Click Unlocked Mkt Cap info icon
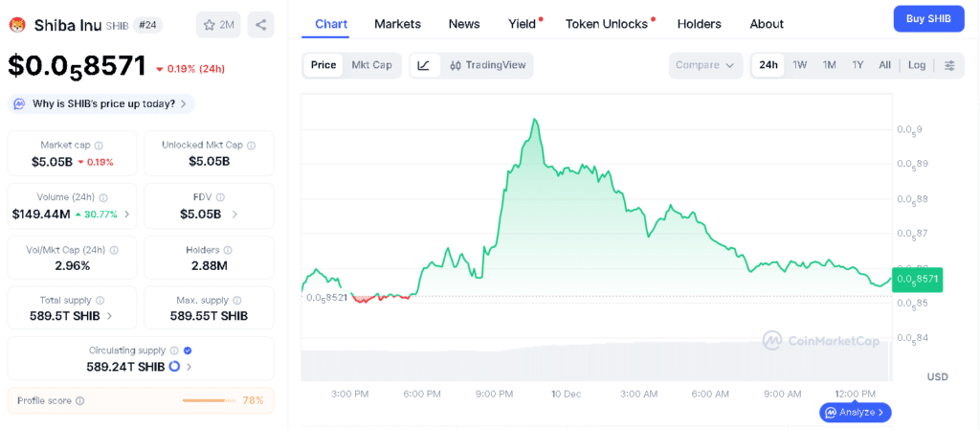Image resolution: width=980 pixels, height=430 pixels. point(251,145)
